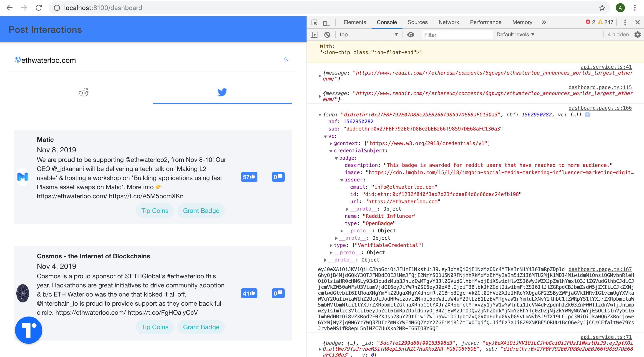Toggle the console sidebar panel

(x=314, y=35)
